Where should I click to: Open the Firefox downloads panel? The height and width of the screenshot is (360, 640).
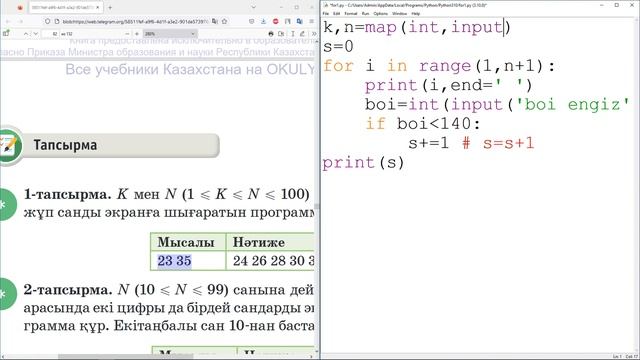click(x=263, y=21)
